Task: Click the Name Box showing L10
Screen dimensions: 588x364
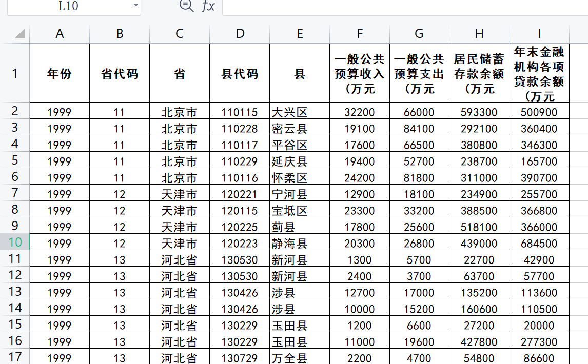Action: point(74,6)
